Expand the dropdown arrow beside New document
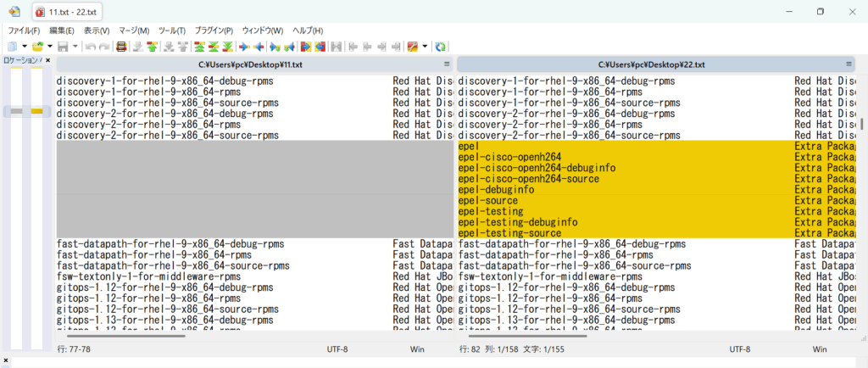The width and height of the screenshot is (868, 368). [25, 46]
